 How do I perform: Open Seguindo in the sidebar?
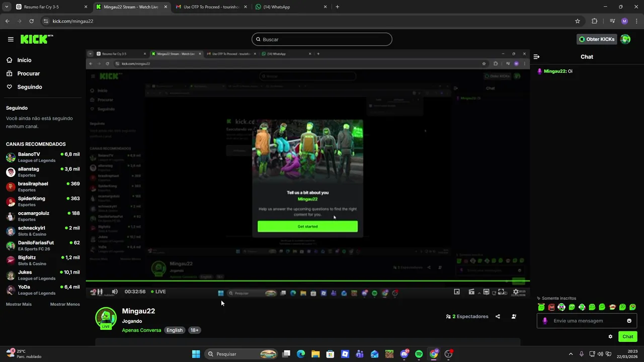[x=30, y=87]
